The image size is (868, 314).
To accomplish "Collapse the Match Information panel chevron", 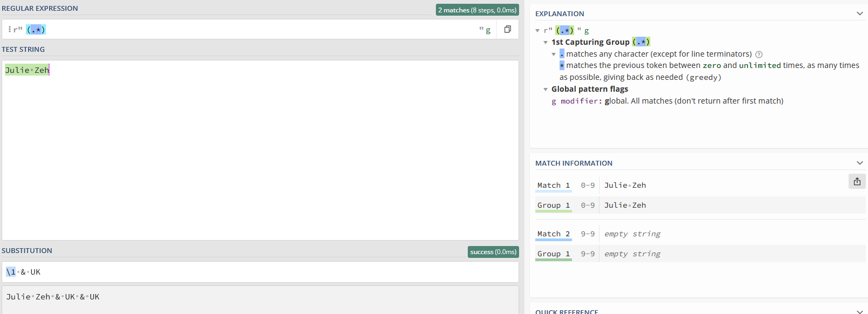I will pos(860,163).
